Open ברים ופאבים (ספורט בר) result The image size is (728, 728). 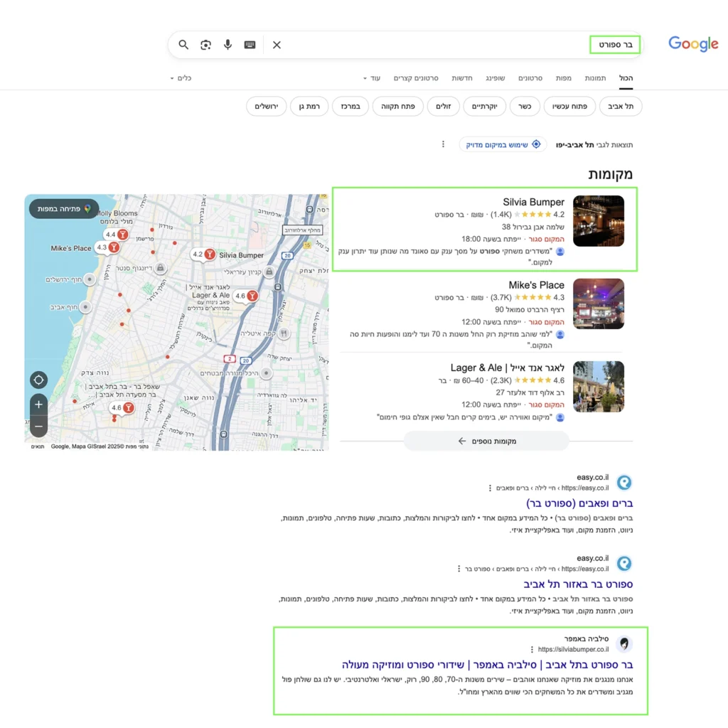[x=579, y=503]
